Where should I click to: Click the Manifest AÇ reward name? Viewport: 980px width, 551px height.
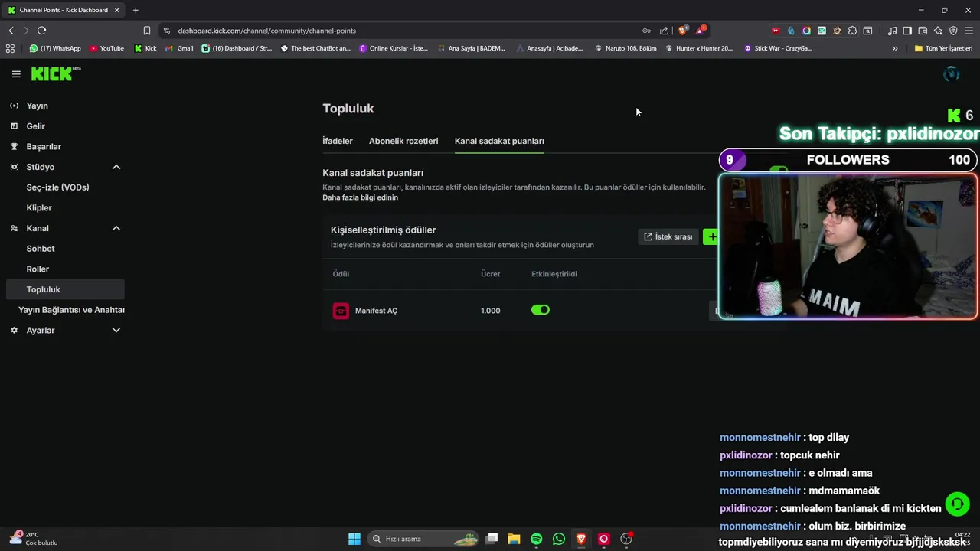point(376,311)
